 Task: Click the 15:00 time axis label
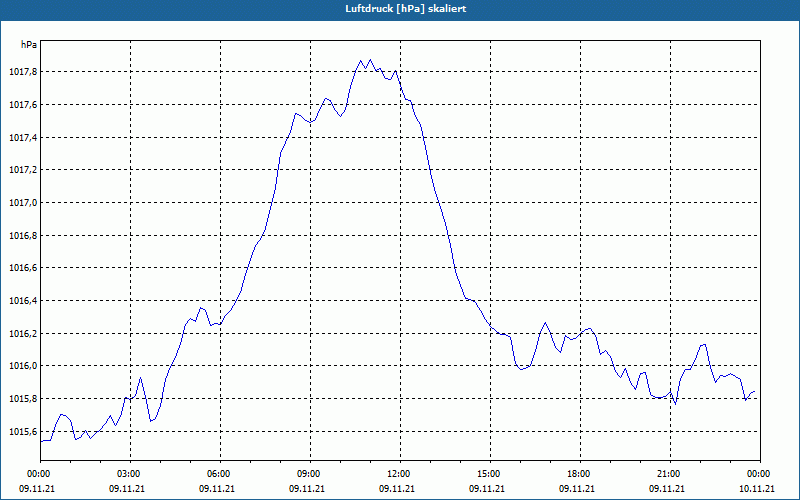[490, 474]
